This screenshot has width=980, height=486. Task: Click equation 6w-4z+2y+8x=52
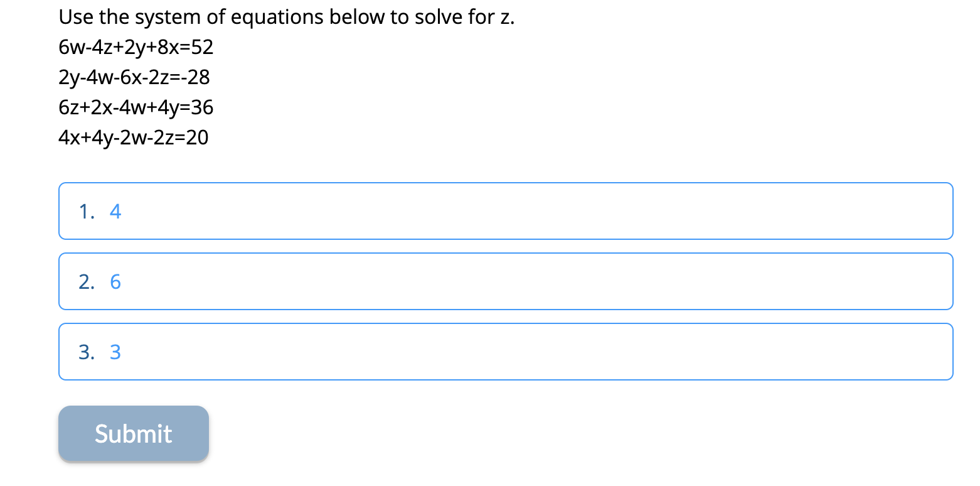tap(136, 47)
